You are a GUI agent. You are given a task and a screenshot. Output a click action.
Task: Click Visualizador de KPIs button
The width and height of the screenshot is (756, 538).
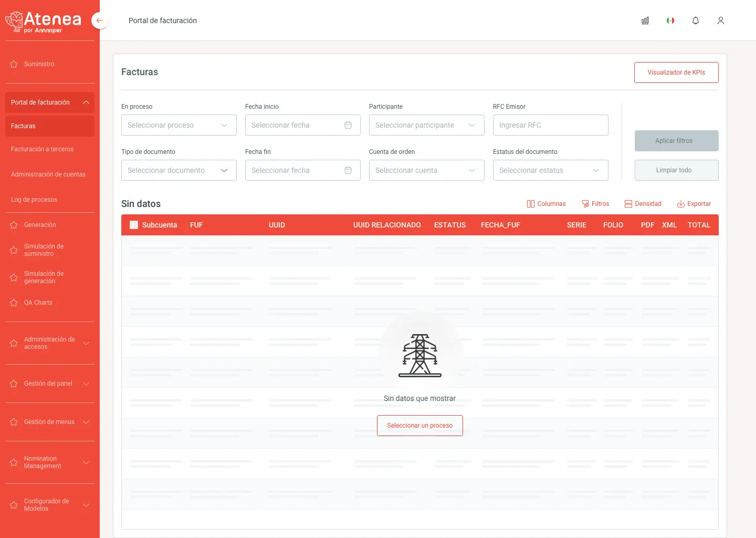click(x=676, y=73)
